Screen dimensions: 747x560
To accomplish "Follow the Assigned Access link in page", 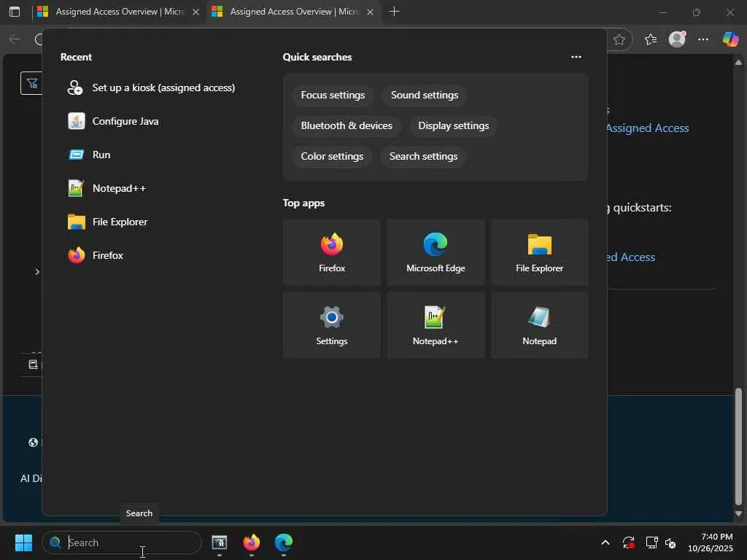I will pos(648,128).
